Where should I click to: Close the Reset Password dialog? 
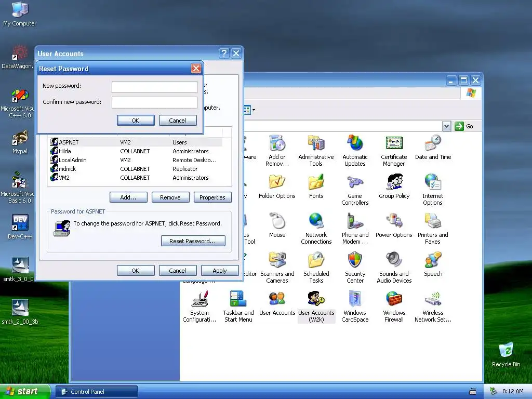pos(196,69)
